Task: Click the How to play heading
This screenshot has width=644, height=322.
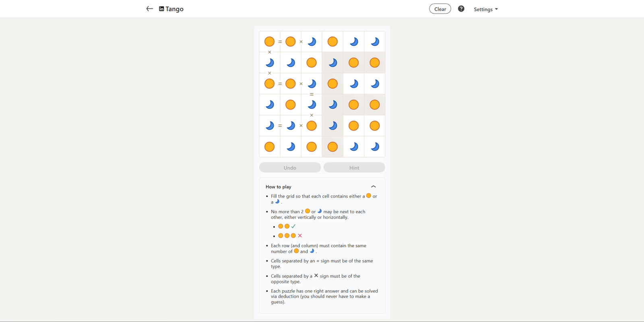Action: (279, 187)
